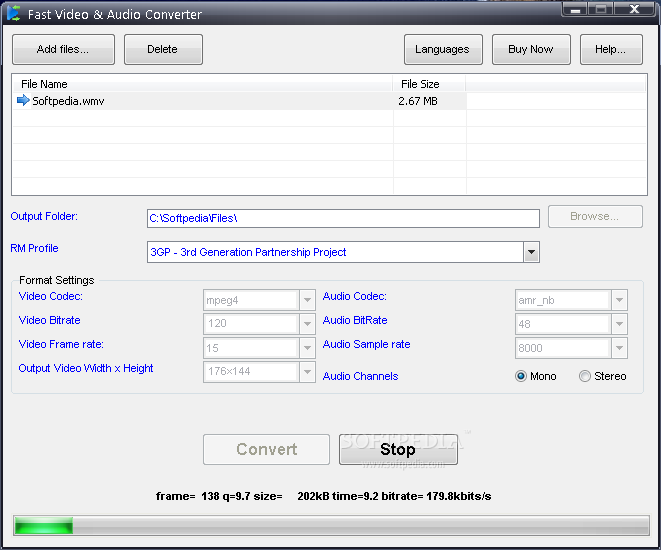Expand the Video Frame rate 15 dropdown

pos(259,348)
